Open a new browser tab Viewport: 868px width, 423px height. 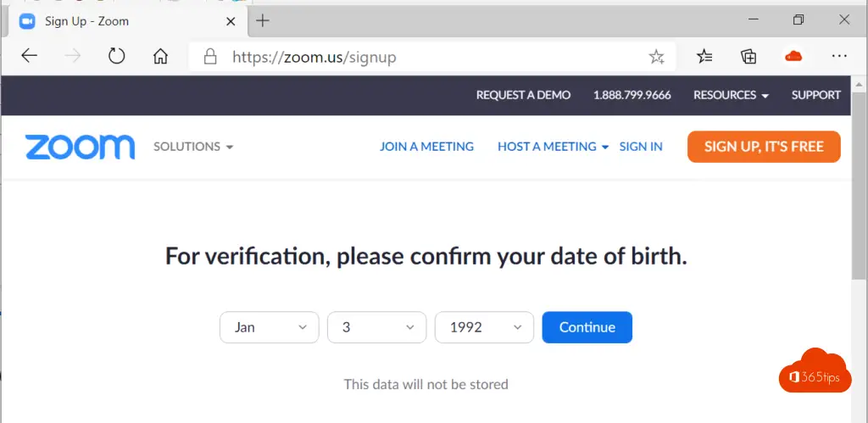[x=263, y=20]
